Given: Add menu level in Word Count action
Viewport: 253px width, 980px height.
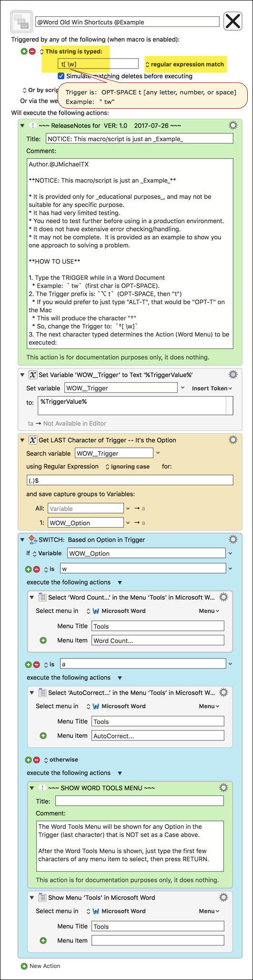Looking at the screenshot, I should 43,640.
